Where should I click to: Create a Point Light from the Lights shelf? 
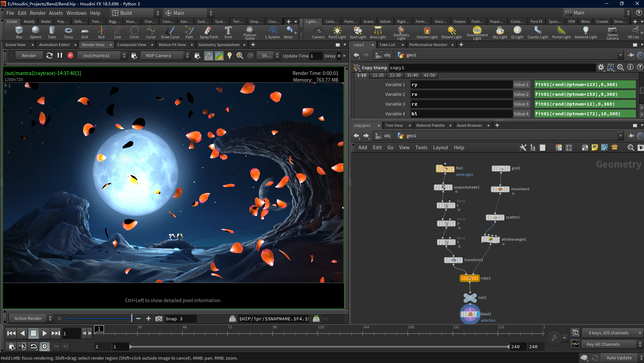(337, 32)
